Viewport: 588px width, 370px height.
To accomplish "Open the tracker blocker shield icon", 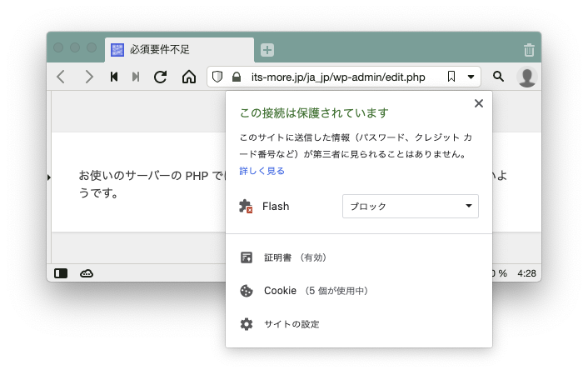I will tap(217, 77).
